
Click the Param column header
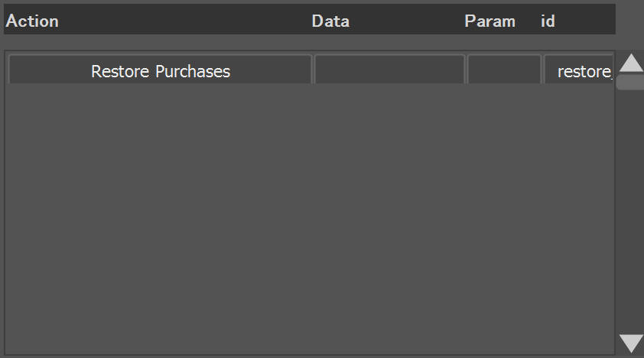pyautogui.click(x=490, y=21)
